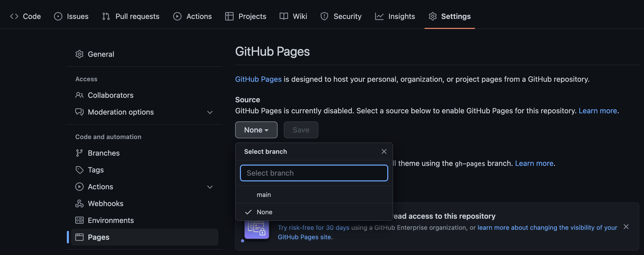Click the Actions play icon in top bar

177,16
